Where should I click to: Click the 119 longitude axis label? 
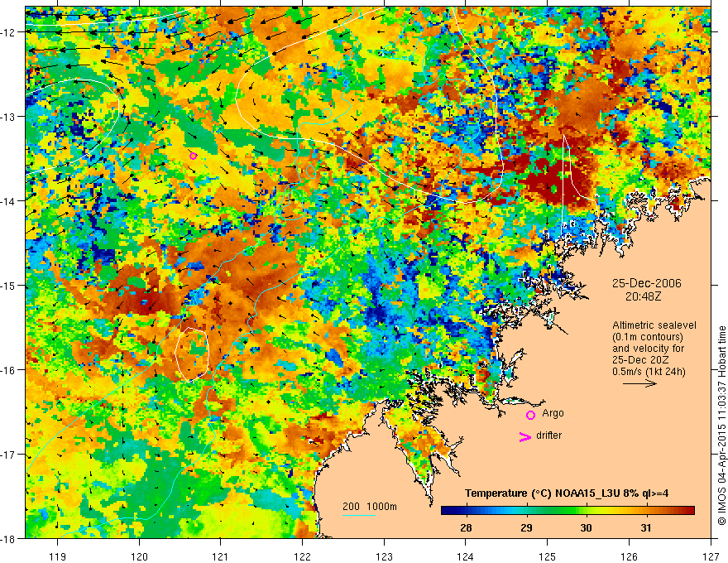pos(58,556)
